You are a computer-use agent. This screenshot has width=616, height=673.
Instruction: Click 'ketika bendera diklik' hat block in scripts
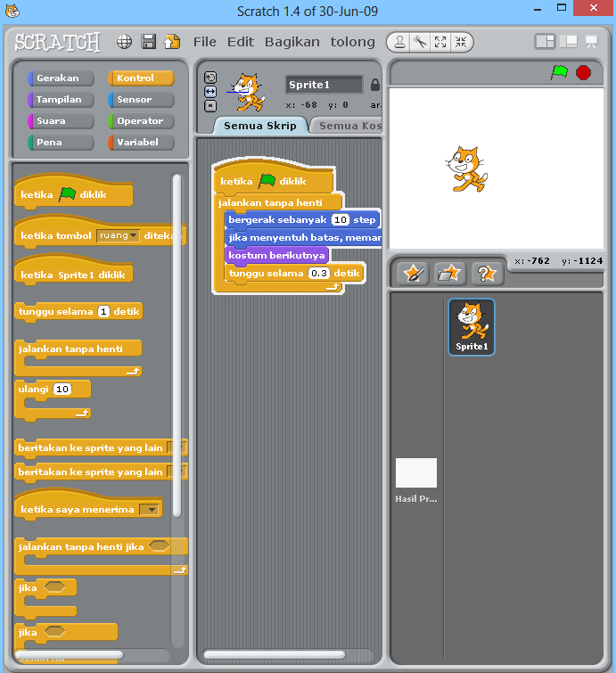(274, 178)
